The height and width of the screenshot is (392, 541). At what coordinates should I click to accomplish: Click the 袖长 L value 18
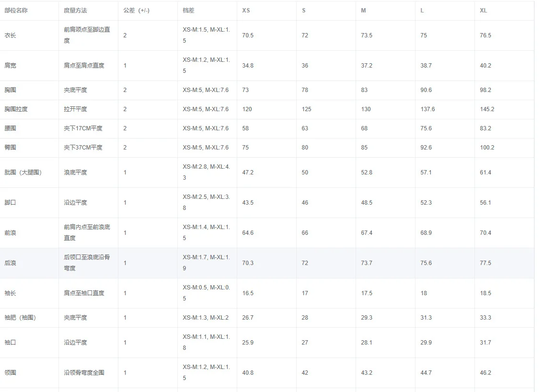[424, 293]
